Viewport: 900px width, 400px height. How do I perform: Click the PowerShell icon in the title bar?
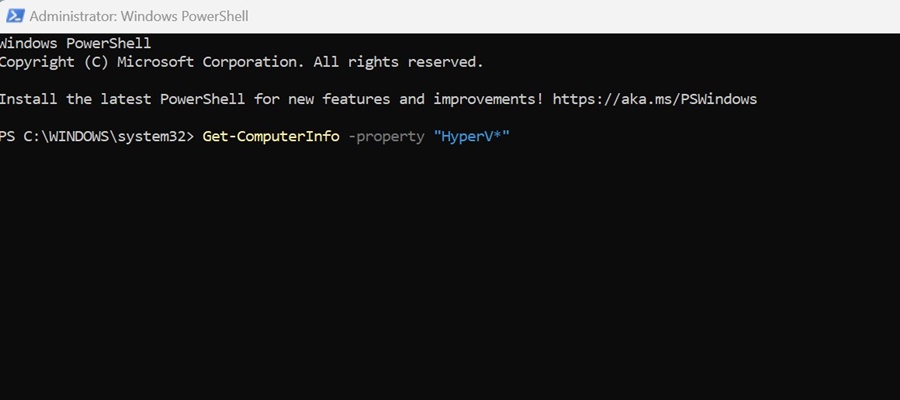point(13,16)
